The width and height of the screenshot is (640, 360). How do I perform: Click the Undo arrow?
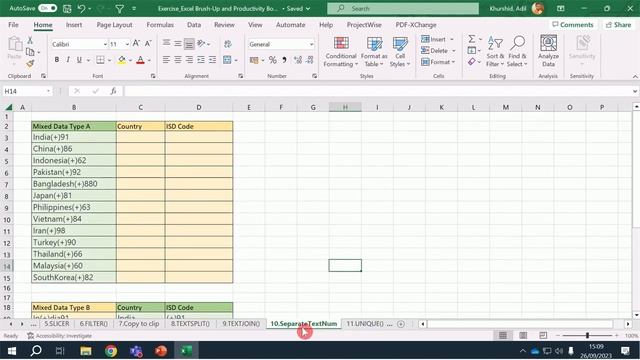81,8
